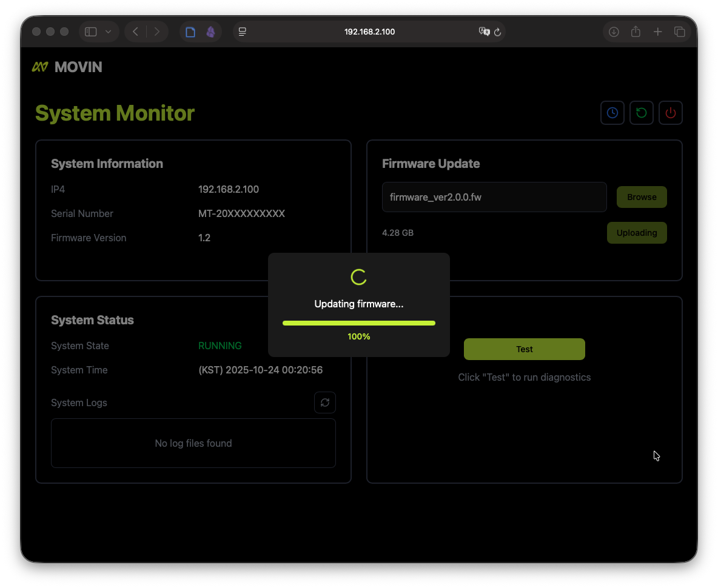
Task: Click the blue clock icon button
Action: 612,113
